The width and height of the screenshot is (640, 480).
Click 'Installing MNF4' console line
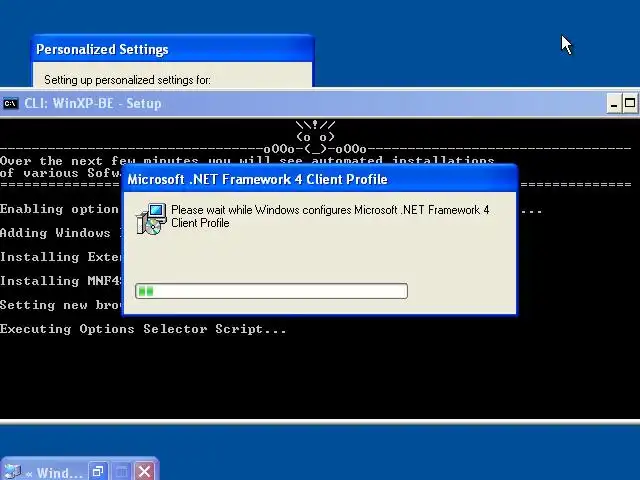click(x=61, y=281)
